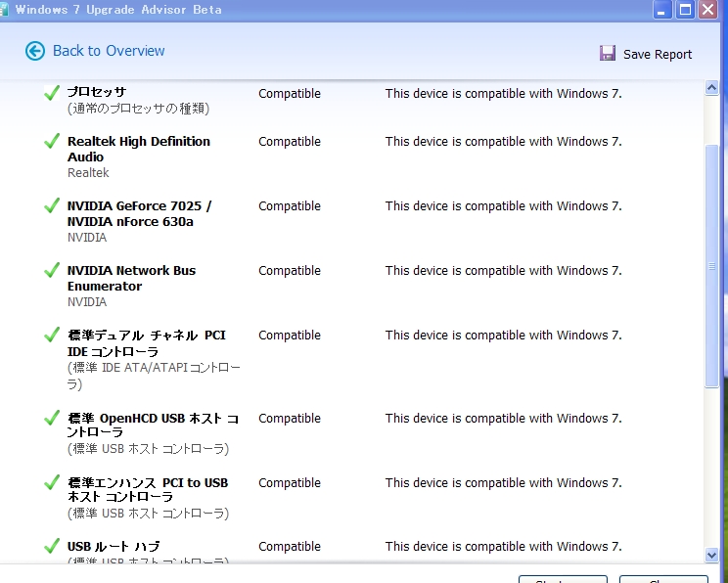The width and height of the screenshot is (728, 583).
Task: Click the (標準 IDE ATA/ATAPI コントローラ) subtitle
Action: (155, 376)
